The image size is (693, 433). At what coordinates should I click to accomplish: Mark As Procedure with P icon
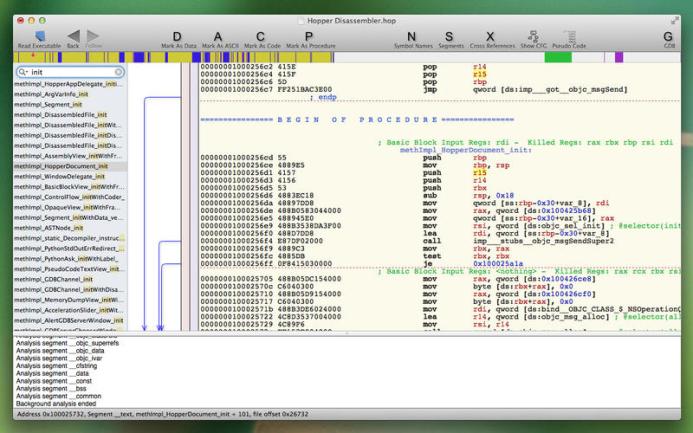[x=309, y=37]
